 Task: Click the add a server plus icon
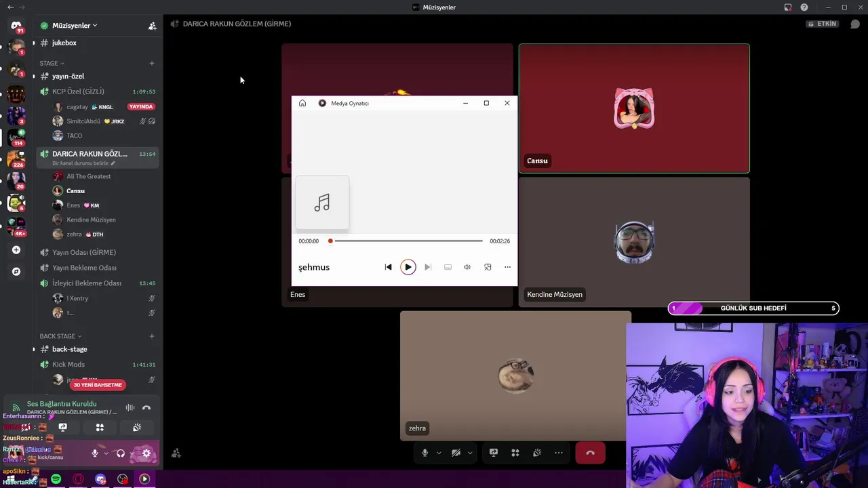16,250
